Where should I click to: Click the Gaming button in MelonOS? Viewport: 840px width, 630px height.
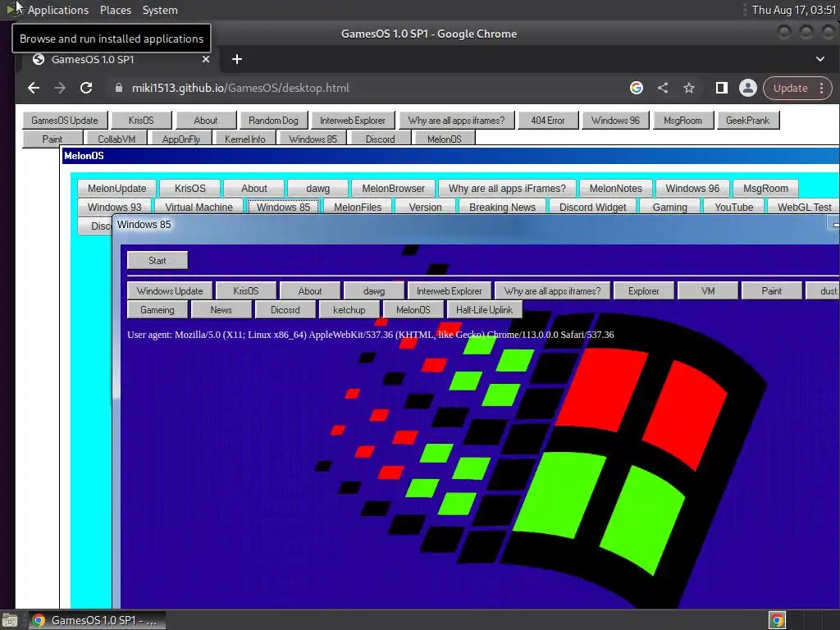(669, 208)
